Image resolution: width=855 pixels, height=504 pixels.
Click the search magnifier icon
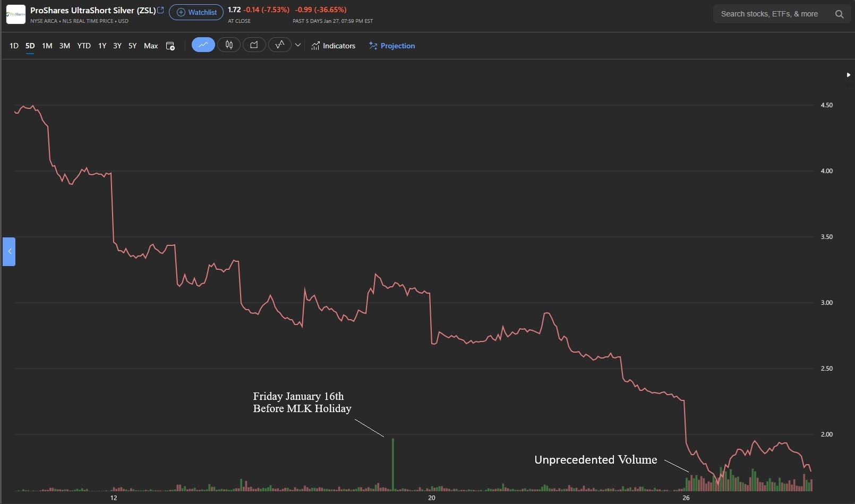(839, 14)
